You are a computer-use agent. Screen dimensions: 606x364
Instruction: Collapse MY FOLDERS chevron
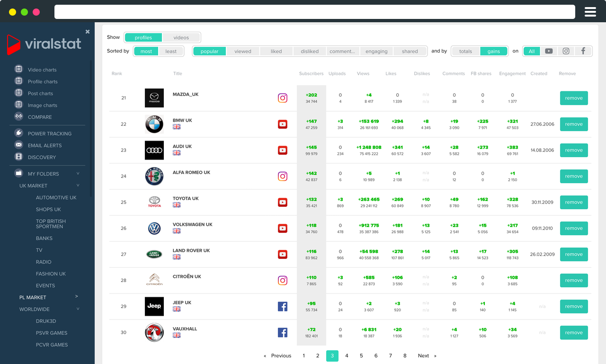(78, 174)
